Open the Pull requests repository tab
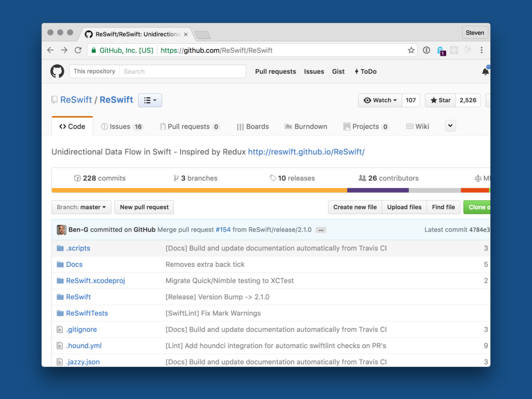 [x=190, y=127]
